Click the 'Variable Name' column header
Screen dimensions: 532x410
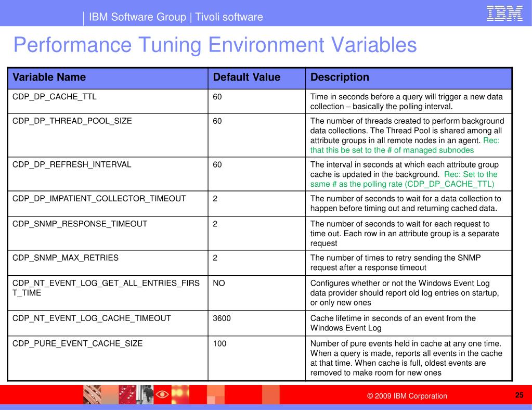pyautogui.click(x=108, y=78)
